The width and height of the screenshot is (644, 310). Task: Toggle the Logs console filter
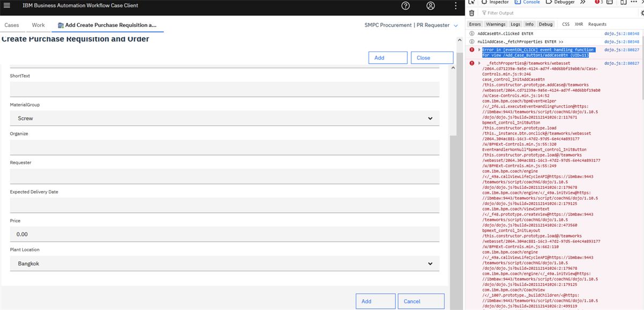(515, 24)
